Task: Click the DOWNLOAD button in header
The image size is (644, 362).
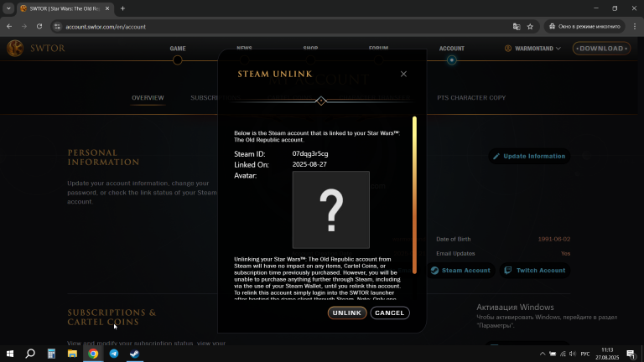Action: click(x=602, y=49)
